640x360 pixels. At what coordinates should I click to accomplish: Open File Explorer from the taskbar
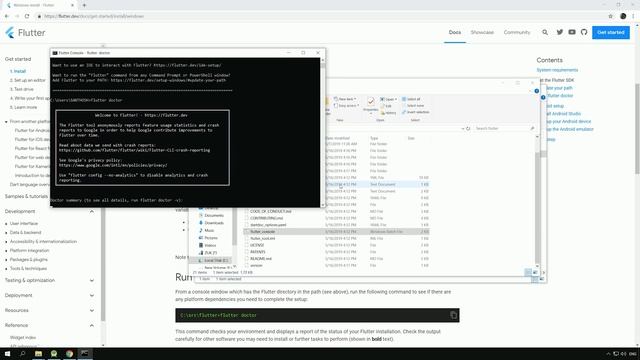click(38, 353)
